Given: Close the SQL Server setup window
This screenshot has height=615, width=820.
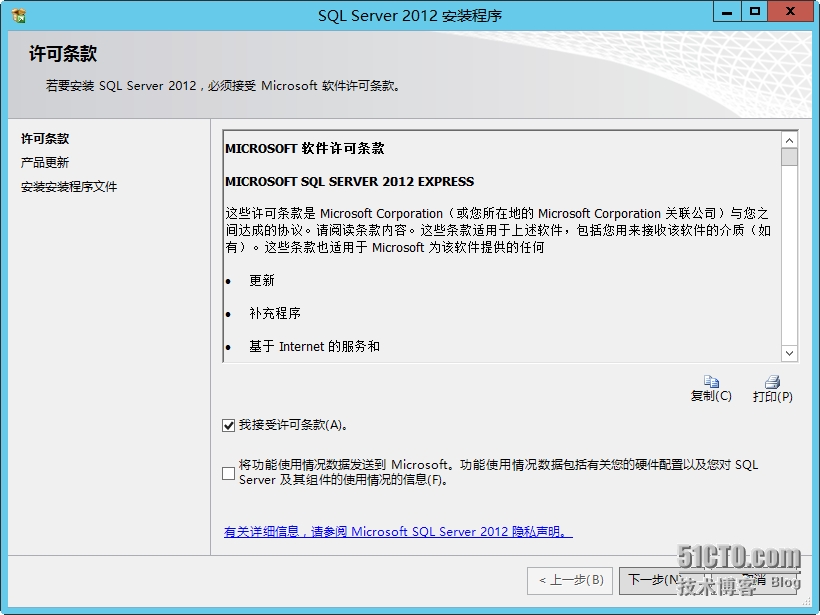Looking at the screenshot, I should pyautogui.click(x=790, y=12).
